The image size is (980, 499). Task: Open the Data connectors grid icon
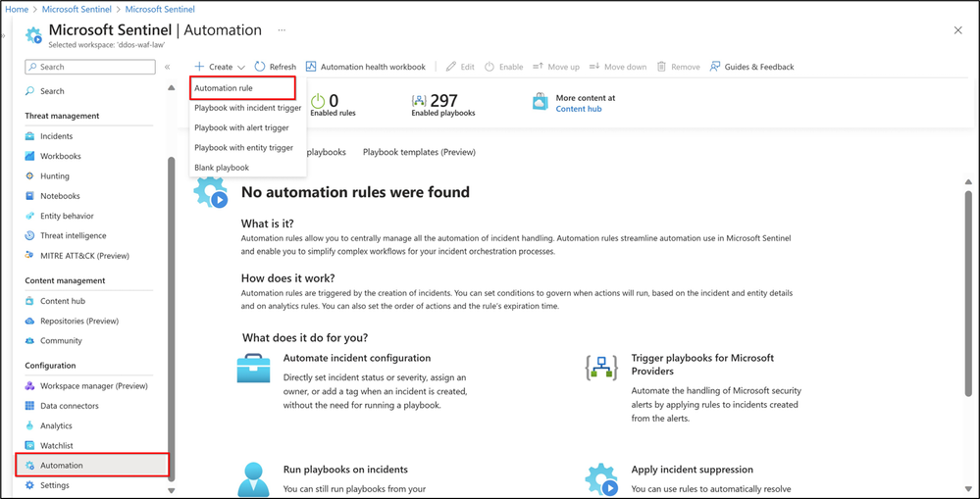29,406
